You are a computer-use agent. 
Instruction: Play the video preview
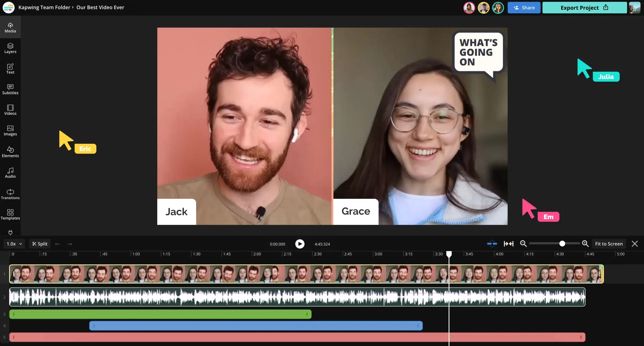pyautogui.click(x=300, y=244)
